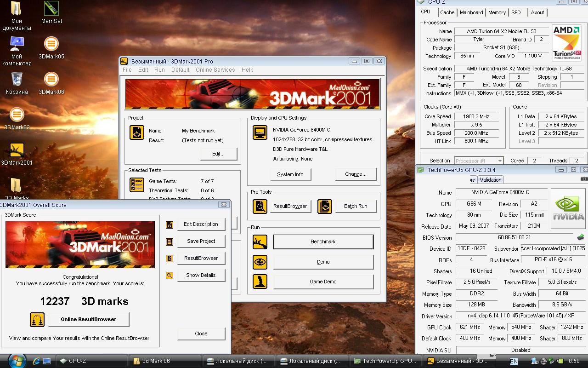Select the 3DMark03 desktop shortcut

point(17,118)
